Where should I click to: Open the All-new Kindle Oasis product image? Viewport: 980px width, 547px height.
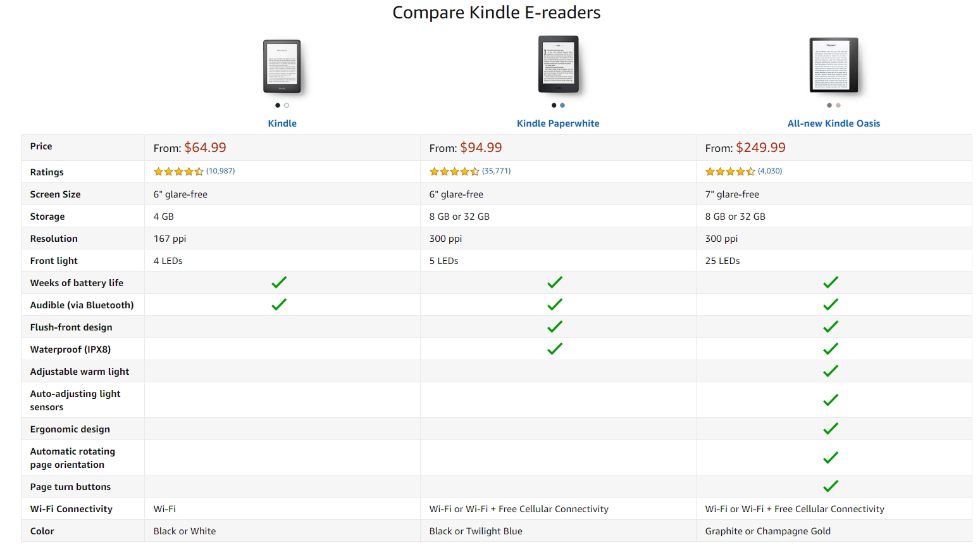coord(834,65)
